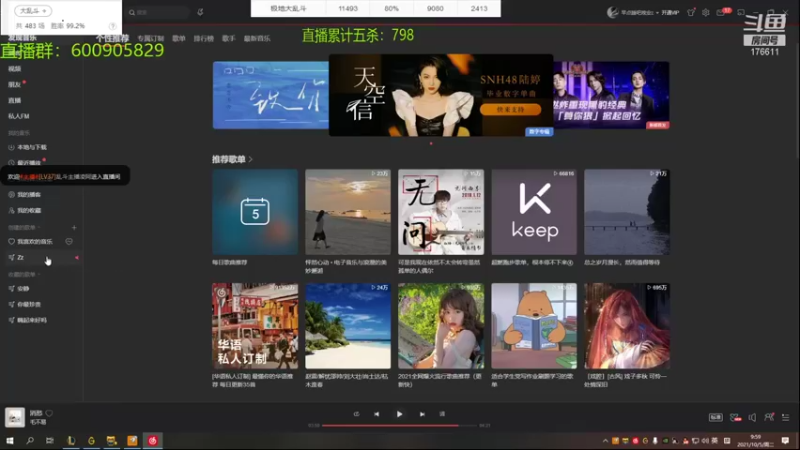800x450 pixels.
Task: Click the heartbeat mode icon beside liked music
Action: (x=69, y=241)
